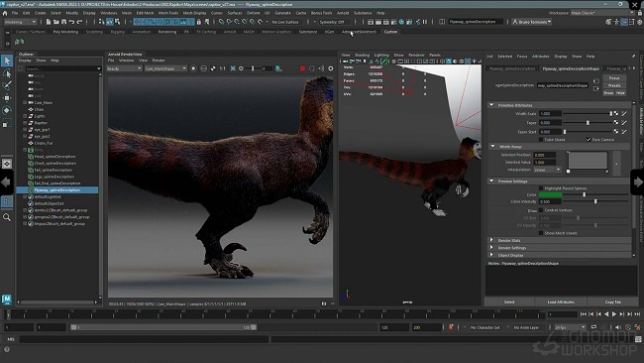Click the Select button at Attribute Editor bottom
Viewport: 644px width, 363px height.
point(509,302)
